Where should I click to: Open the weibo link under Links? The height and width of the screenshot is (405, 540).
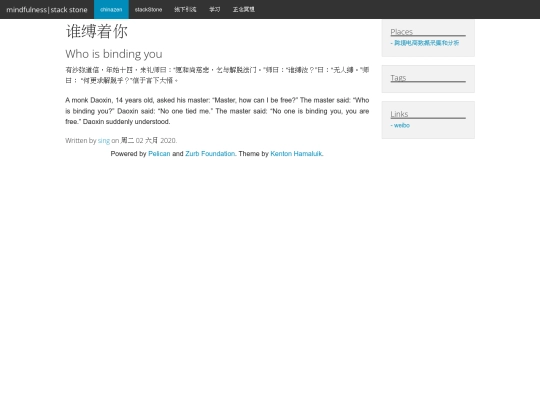click(x=402, y=125)
